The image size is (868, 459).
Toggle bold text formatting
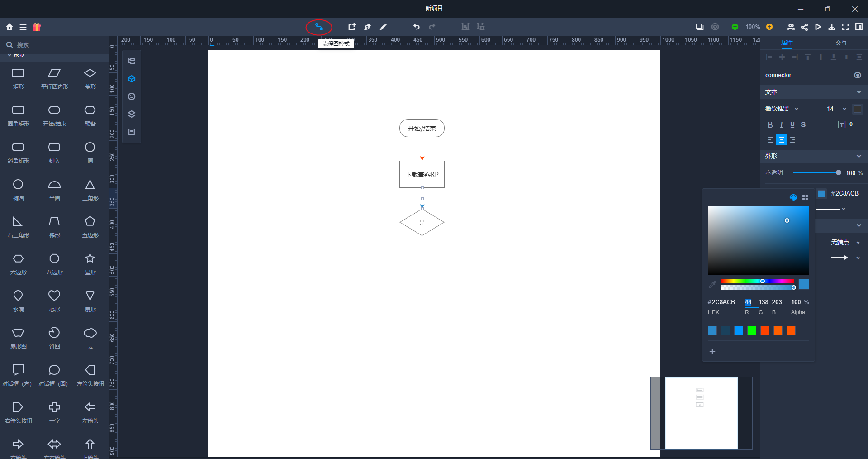click(x=770, y=125)
